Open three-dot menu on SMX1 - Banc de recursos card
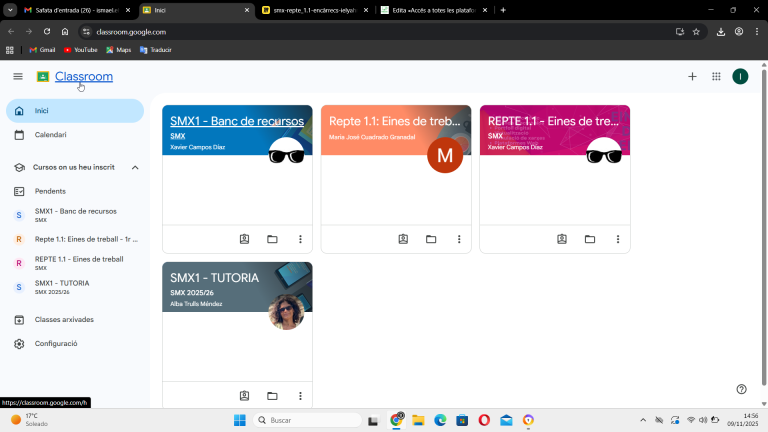Image resolution: width=768 pixels, height=432 pixels. (300, 239)
